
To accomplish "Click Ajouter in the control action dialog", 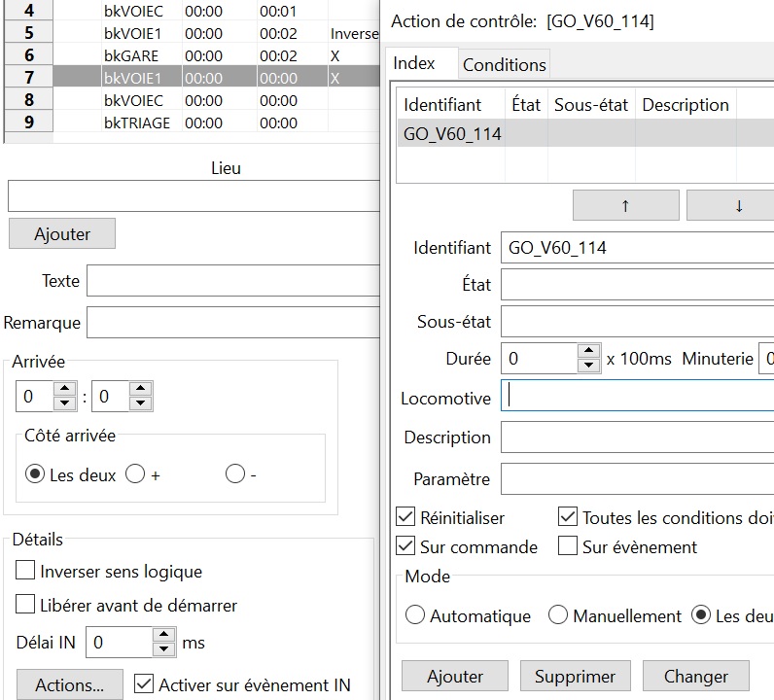I will click(455, 676).
